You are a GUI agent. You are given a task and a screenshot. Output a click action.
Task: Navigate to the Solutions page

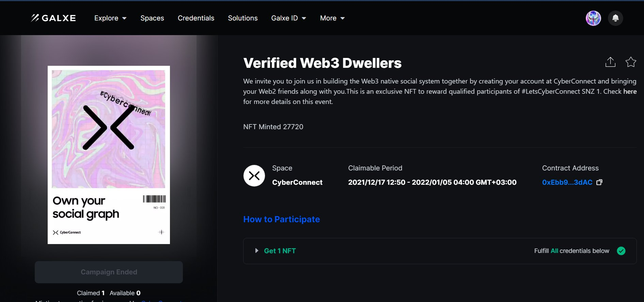tap(243, 18)
